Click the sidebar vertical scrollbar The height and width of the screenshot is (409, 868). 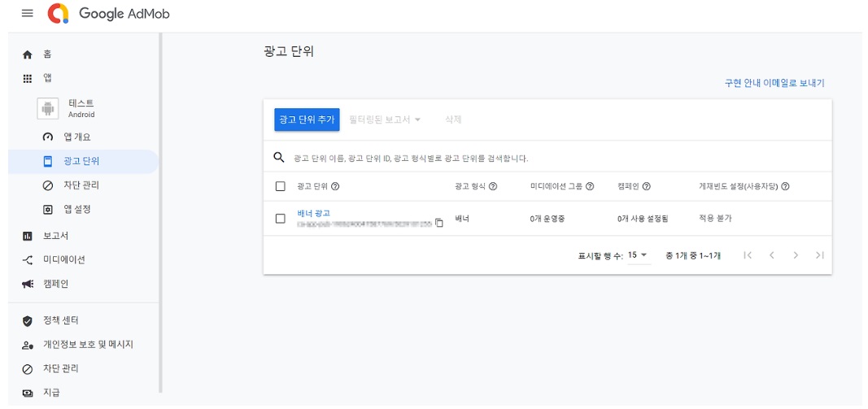[160, 213]
